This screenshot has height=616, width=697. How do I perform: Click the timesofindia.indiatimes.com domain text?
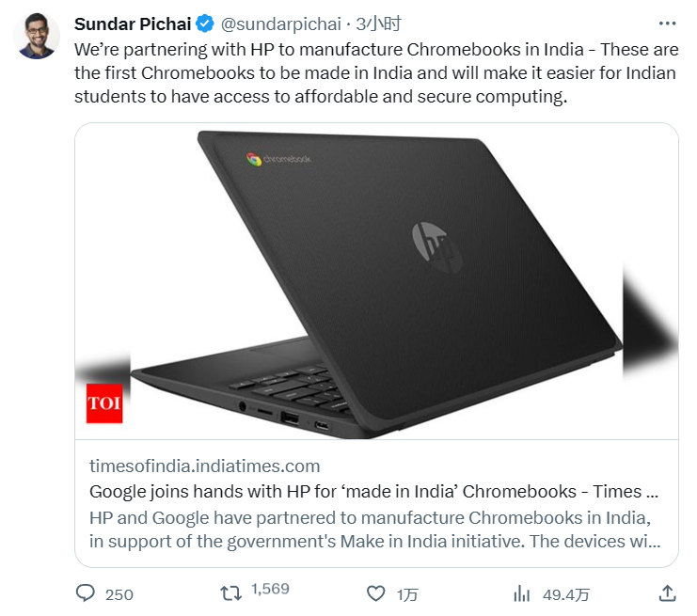tap(204, 466)
